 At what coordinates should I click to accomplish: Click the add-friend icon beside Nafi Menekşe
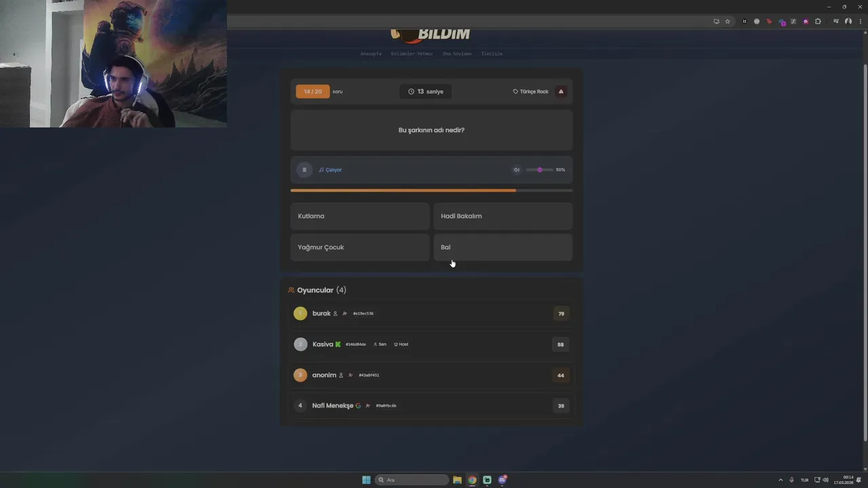368,406
